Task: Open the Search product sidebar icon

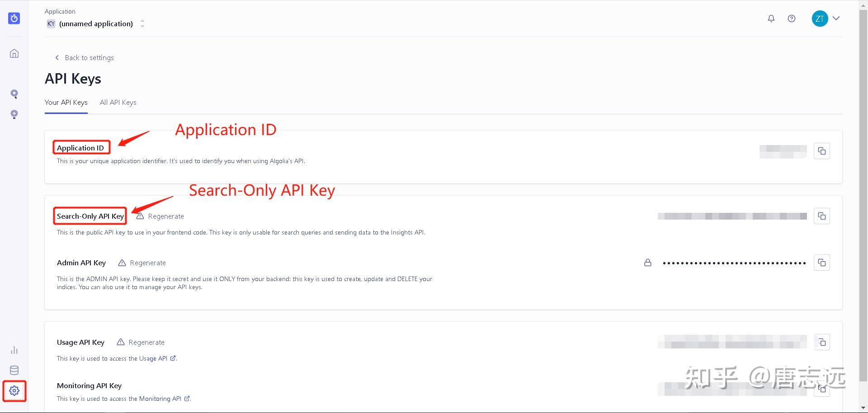Action: pos(14,94)
